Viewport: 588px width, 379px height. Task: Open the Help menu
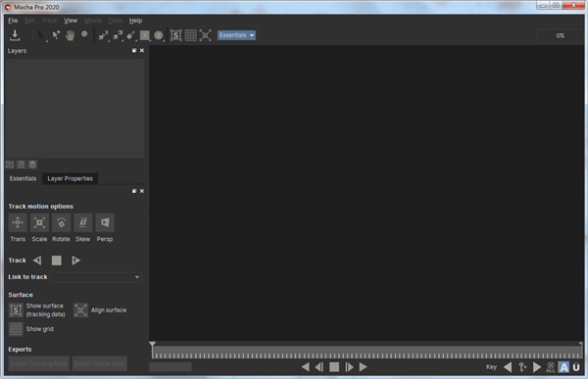coord(136,21)
